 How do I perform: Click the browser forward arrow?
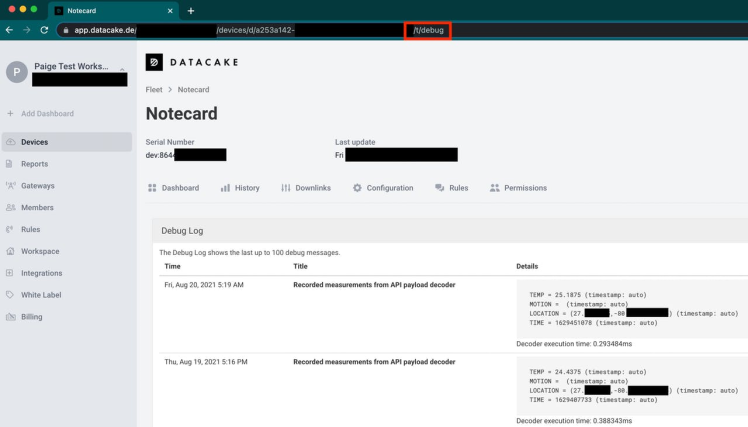pyautogui.click(x=27, y=30)
